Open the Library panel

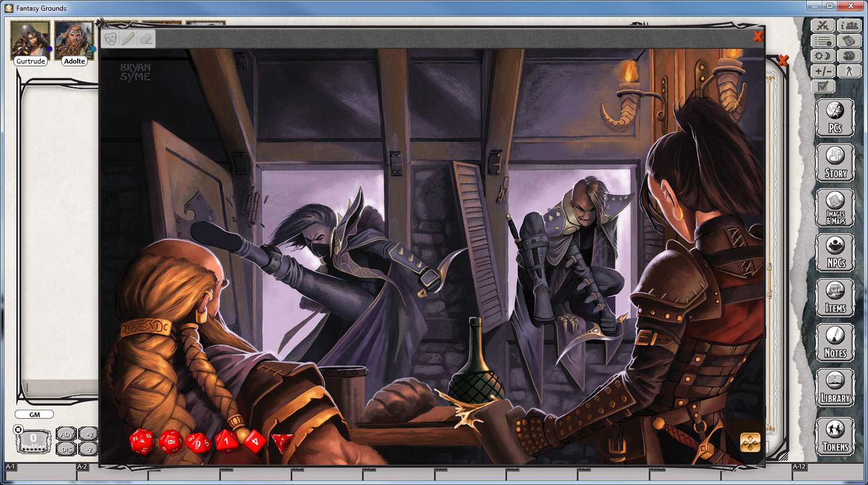click(x=835, y=387)
